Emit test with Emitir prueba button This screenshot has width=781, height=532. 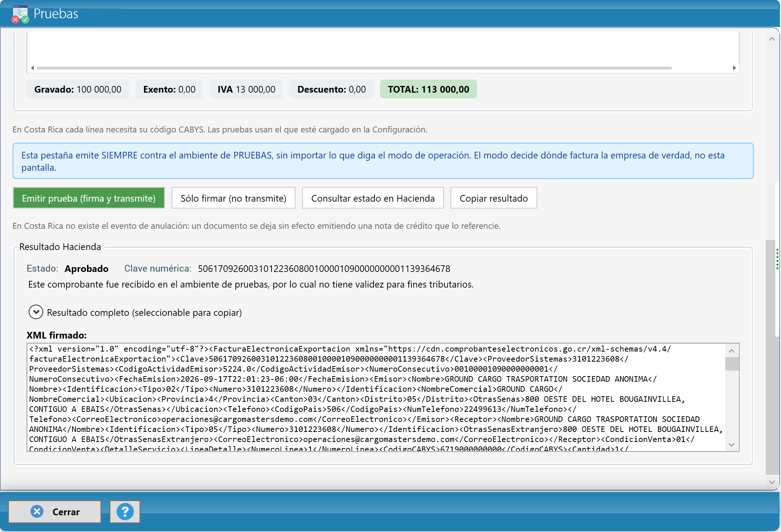pos(89,198)
